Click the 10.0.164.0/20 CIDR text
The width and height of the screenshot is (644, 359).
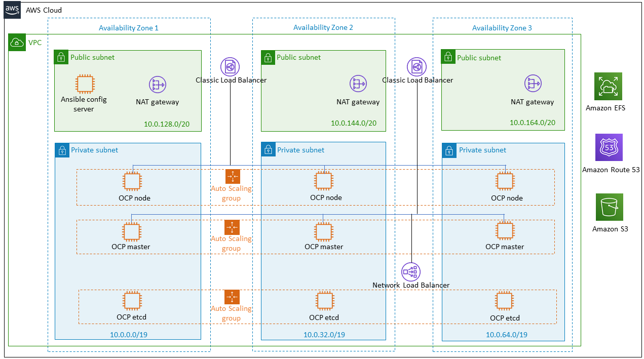(533, 123)
